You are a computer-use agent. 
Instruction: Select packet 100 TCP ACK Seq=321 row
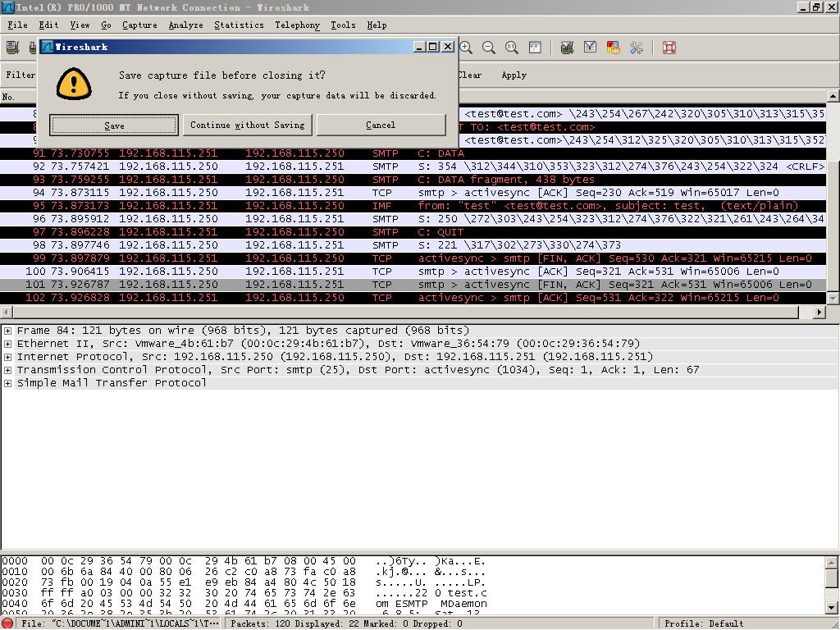[x=413, y=271]
